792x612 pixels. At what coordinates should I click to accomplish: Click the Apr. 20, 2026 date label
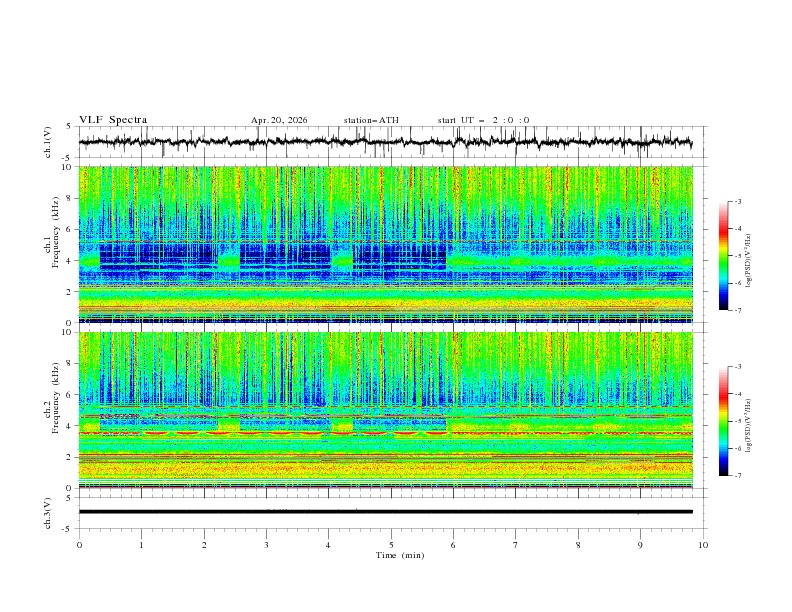coord(279,120)
